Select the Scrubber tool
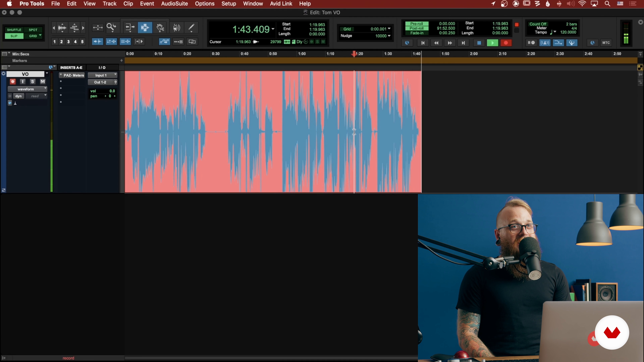Screen dimensions: 644x362 [x=176, y=27]
